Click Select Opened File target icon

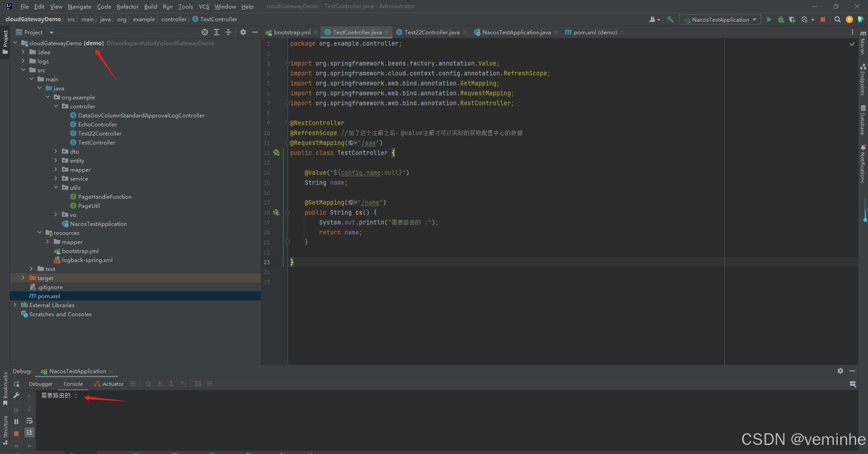[205, 32]
